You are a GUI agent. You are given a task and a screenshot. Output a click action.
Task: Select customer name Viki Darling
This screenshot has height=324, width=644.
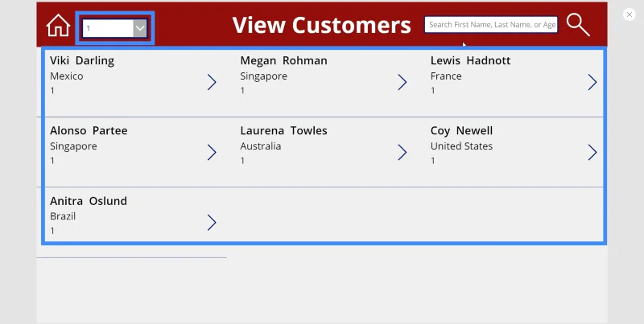tap(82, 60)
